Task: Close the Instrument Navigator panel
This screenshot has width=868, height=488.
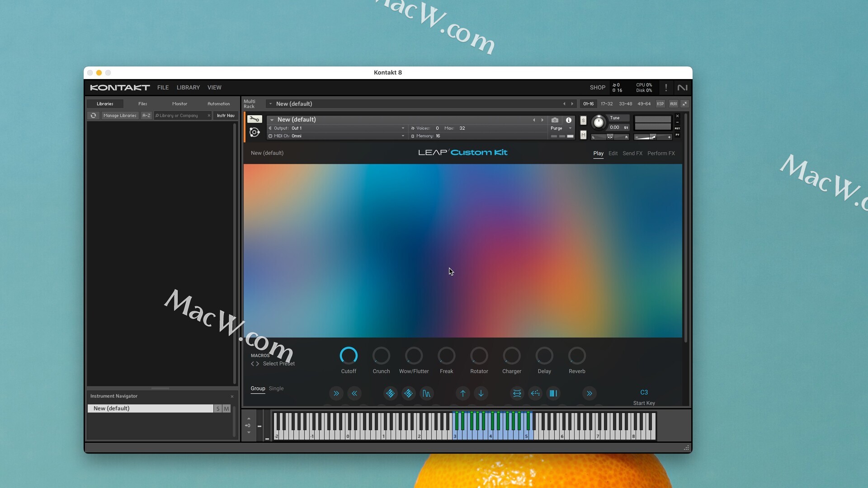Action: click(x=232, y=397)
